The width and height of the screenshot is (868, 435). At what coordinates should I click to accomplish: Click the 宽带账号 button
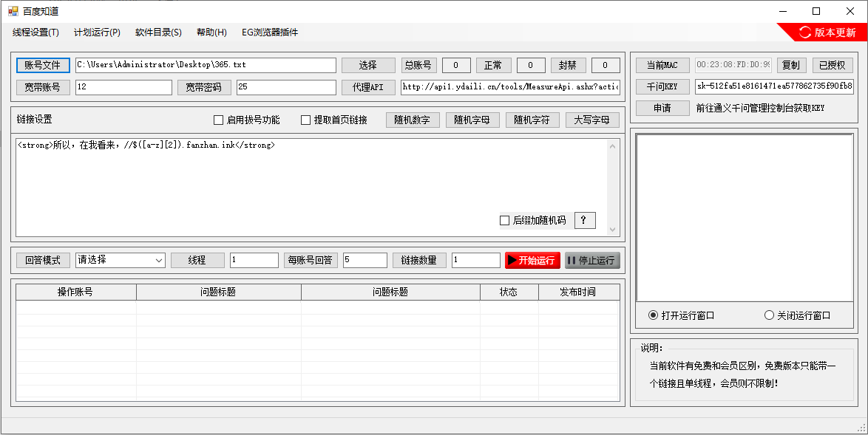pos(43,87)
